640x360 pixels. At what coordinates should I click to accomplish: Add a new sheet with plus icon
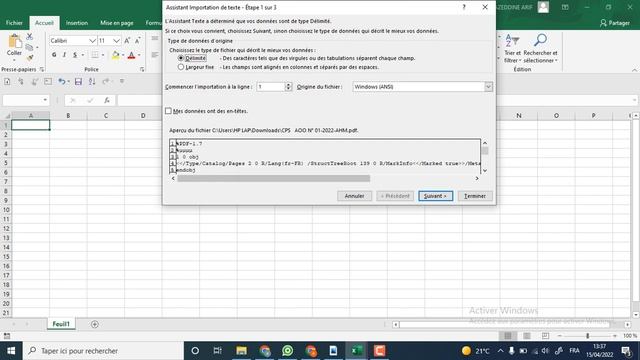tap(95, 324)
